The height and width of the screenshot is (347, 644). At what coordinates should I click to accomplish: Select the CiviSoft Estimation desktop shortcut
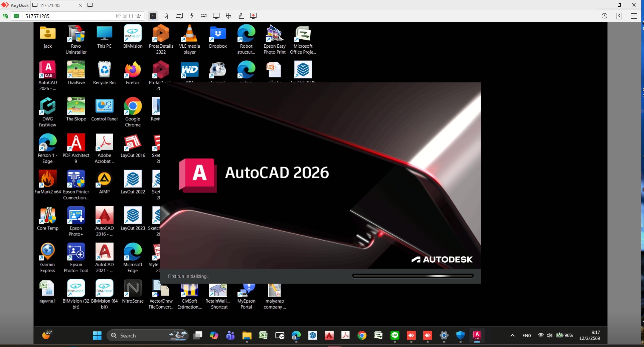(189, 297)
